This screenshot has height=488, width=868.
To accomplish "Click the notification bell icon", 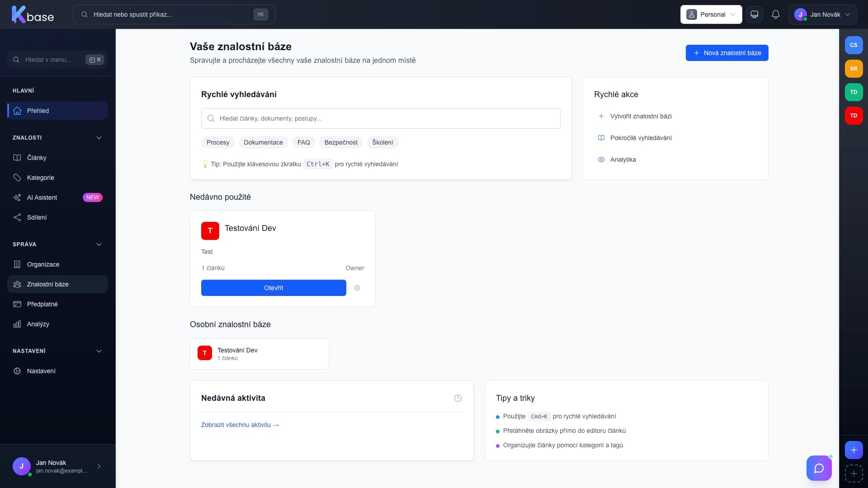I will [775, 14].
